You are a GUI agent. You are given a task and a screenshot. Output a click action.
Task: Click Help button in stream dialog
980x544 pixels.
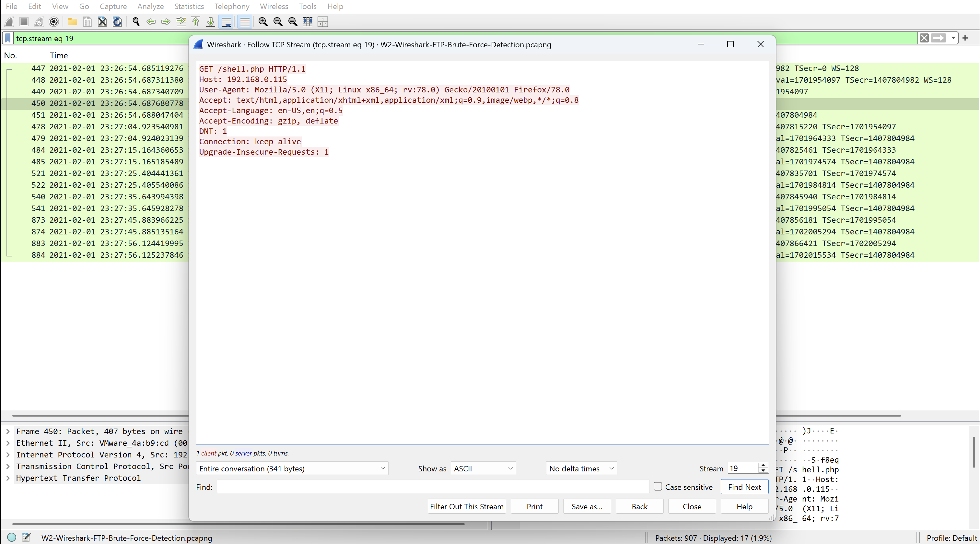click(x=744, y=506)
